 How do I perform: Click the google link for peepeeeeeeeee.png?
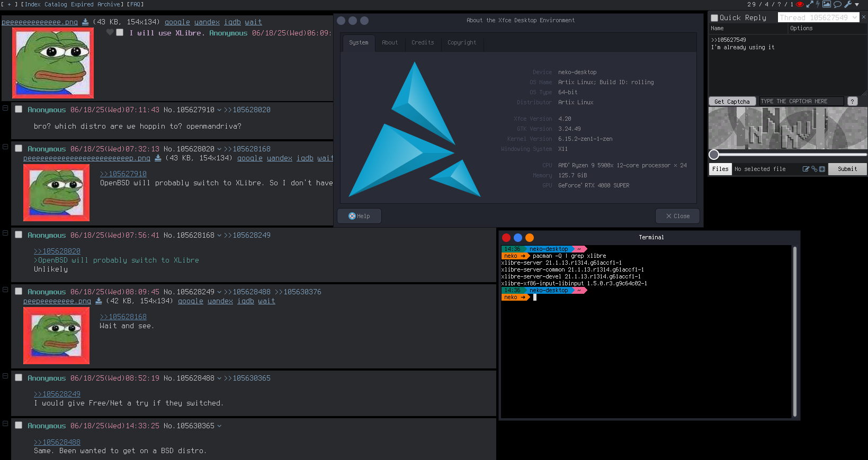tap(191, 301)
